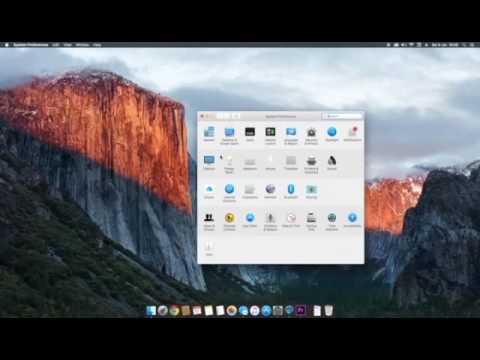Open Dictation & Speech preferences
This screenshot has width=480, height=360.
[x=270, y=221]
